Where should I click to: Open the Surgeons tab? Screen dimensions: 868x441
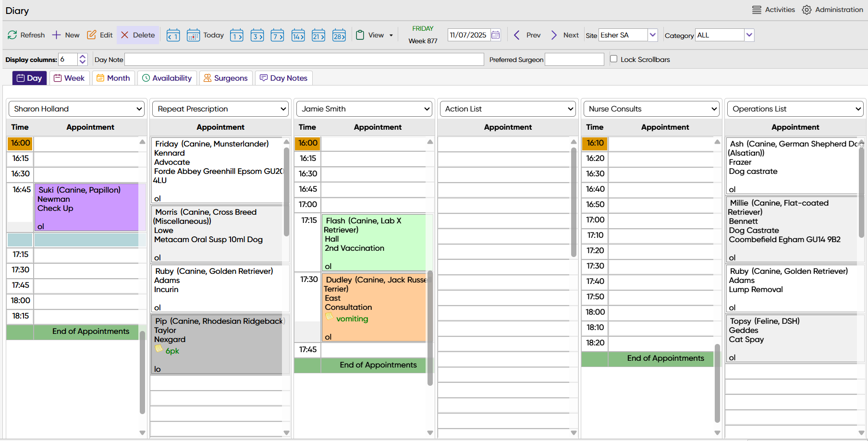tap(226, 78)
